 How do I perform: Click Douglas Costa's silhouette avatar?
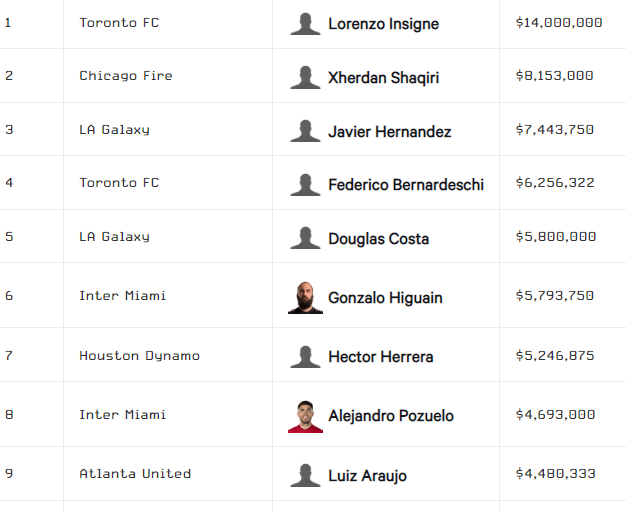(x=305, y=238)
